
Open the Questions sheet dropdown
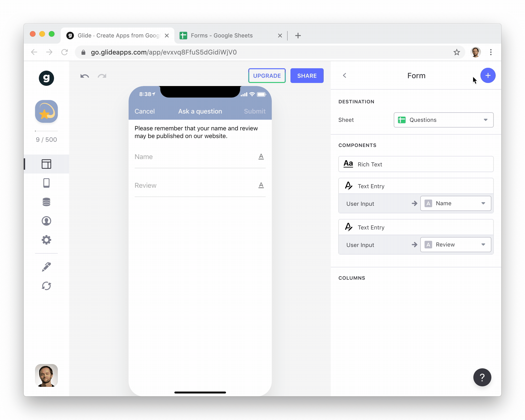[443, 120]
